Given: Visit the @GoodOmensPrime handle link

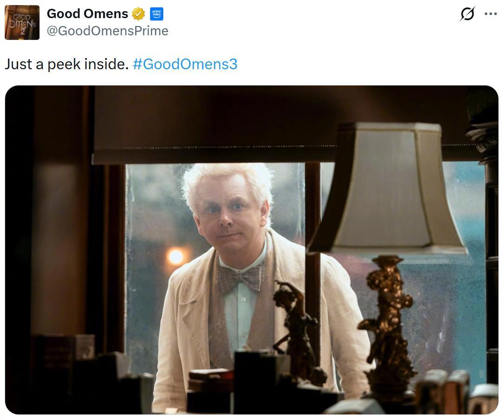Looking at the screenshot, I should [108, 31].
